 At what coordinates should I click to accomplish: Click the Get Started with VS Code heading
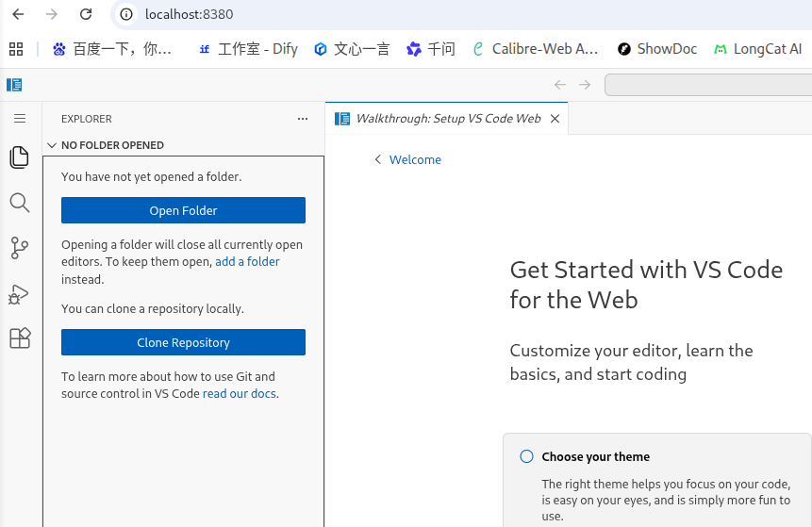[x=646, y=285]
